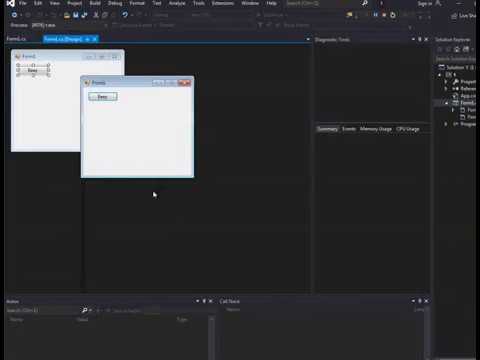
Task: Pin the Autos panel
Action: coord(204,301)
